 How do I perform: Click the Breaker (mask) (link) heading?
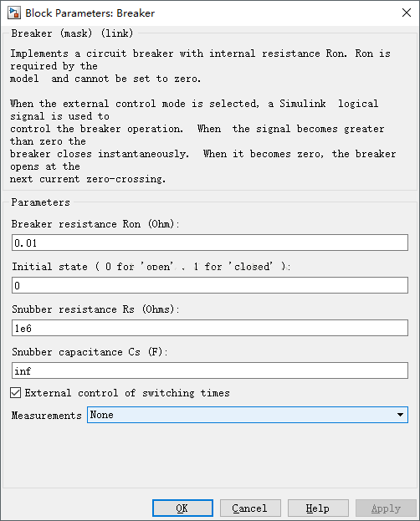72,33
